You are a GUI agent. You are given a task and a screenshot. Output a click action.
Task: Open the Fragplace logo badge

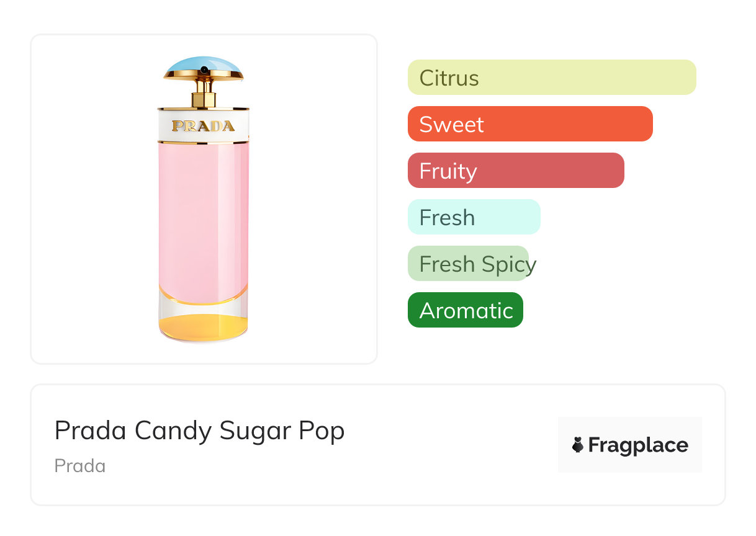pyautogui.click(x=630, y=445)
